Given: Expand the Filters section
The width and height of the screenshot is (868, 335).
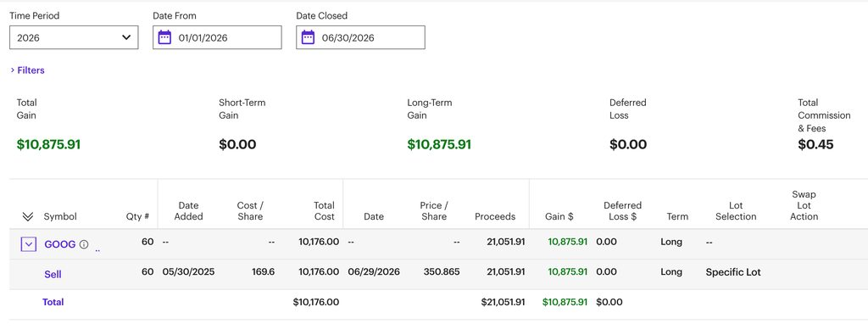Looking at the screenshot, I should click(x=28, y=70).
